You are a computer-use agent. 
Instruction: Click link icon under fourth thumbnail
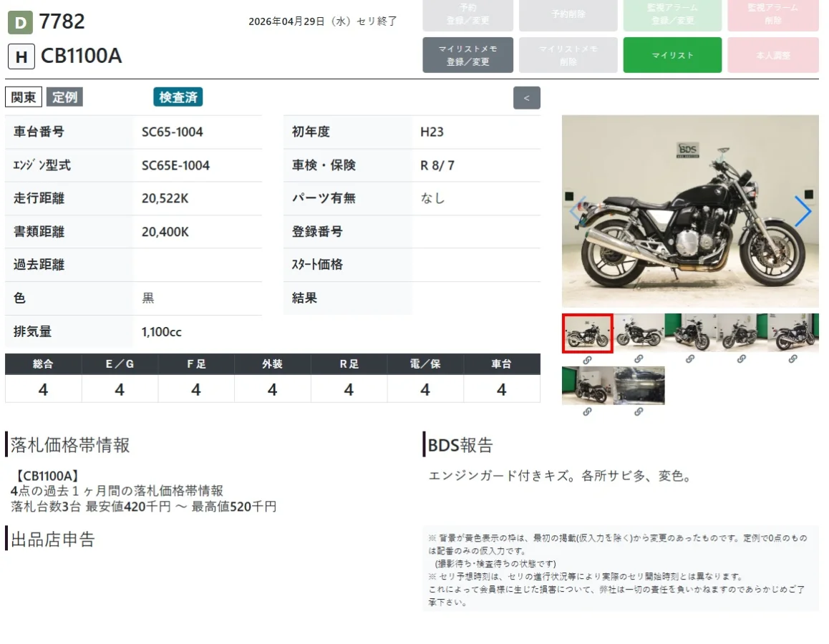pos(741,359)
